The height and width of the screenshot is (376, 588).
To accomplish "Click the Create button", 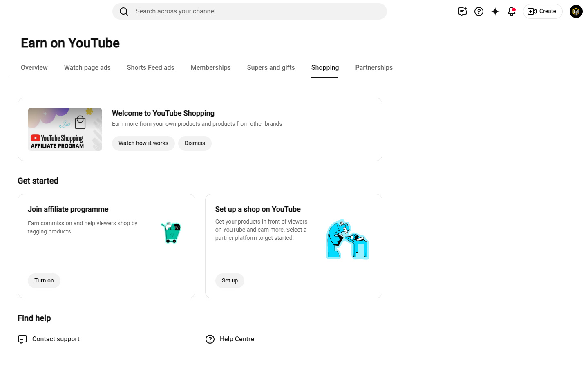I will coord(543,11).
